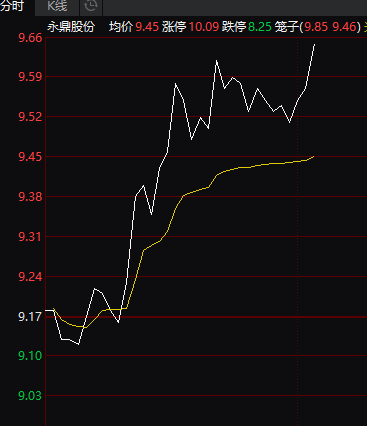Open the history clock icon tab
This screenshot has width=367, height=426.
tap(91, 7)
